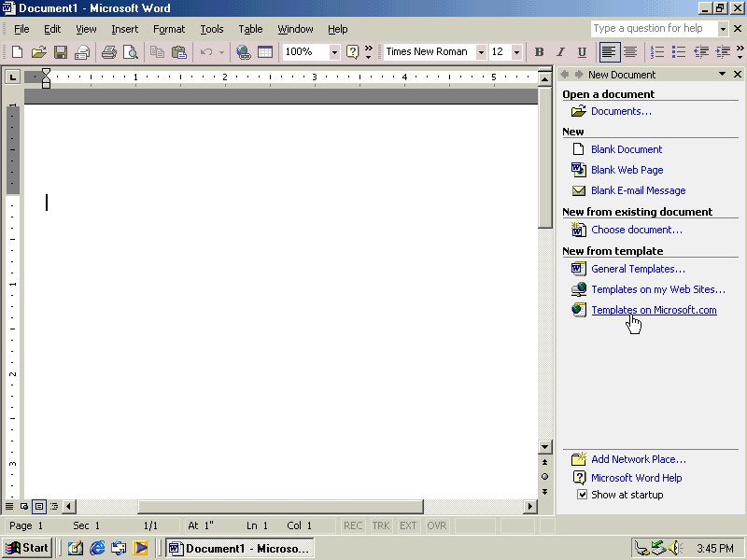Open a file with the Open folder icon
Viewport: 747px width, 560px height.
(x=38, y=52)
